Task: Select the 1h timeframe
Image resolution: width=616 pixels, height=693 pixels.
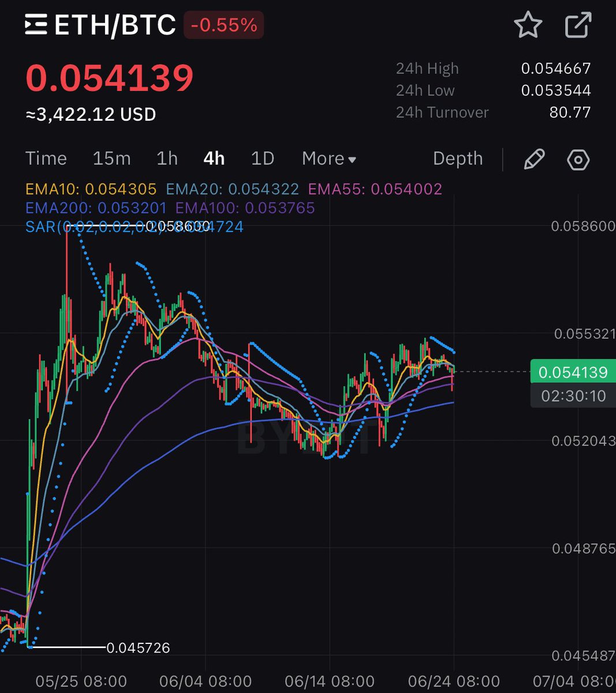Action: coord(167,158)
